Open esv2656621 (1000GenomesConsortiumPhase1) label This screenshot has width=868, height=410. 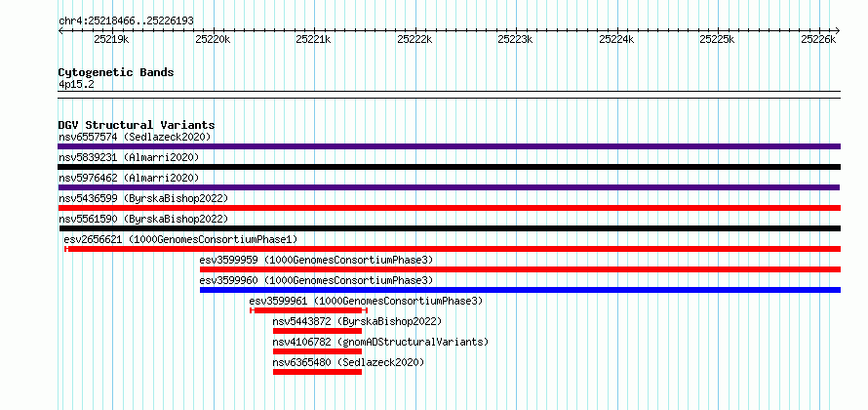point(181,239)
